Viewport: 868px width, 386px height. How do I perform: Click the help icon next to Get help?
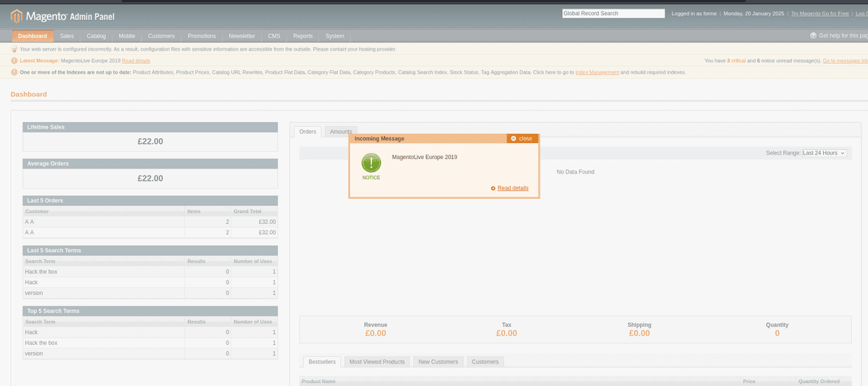click(813, 35)
